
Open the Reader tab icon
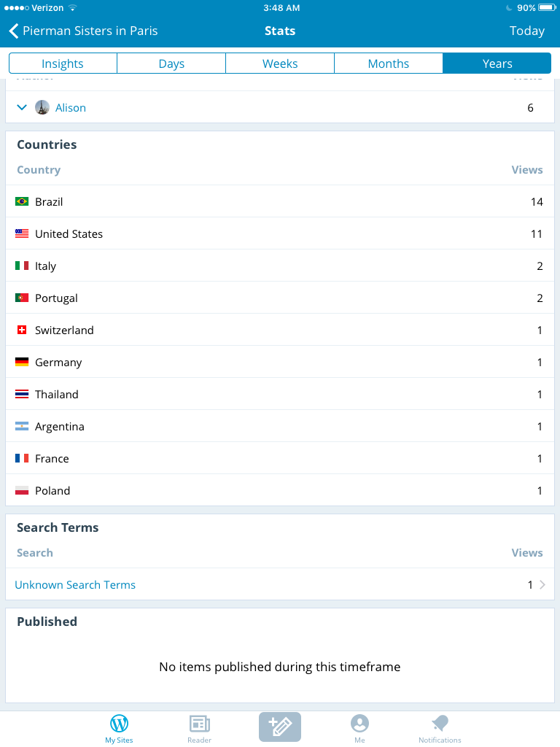coord(199,724)
